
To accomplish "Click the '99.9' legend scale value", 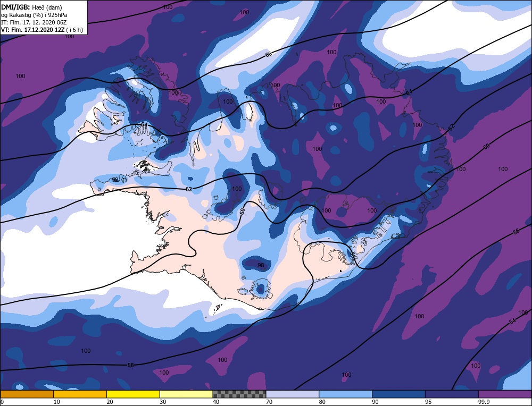I will tap(483, 402).
